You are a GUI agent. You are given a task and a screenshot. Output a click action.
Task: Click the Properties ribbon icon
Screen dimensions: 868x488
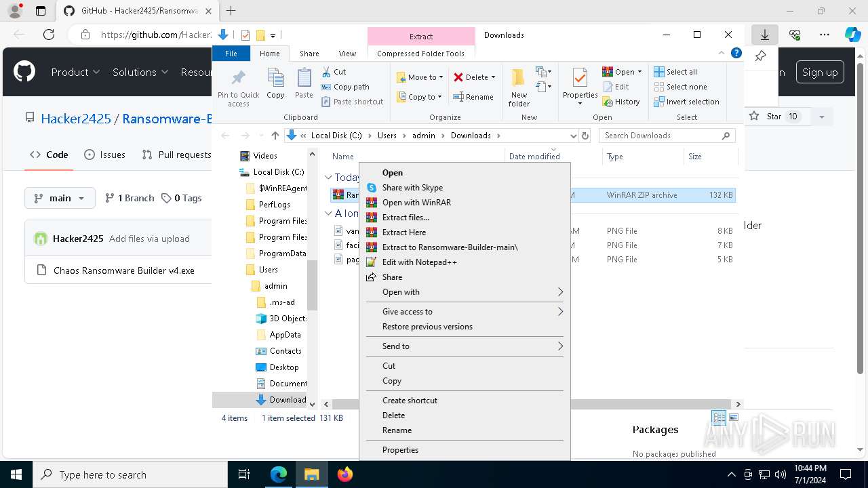[x=580, y=87]
